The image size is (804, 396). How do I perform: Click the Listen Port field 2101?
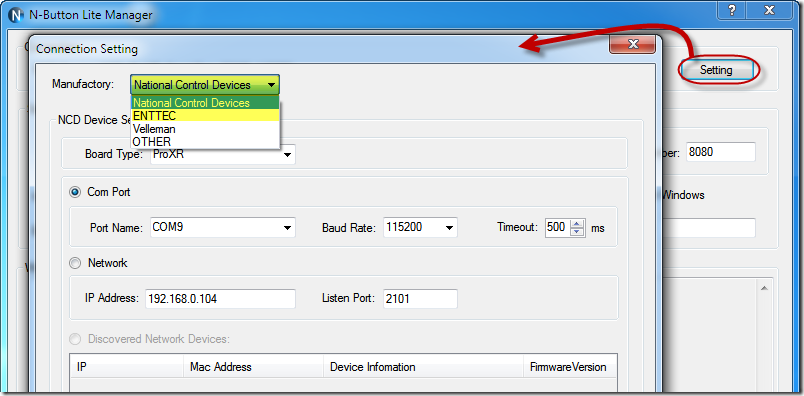tap(420, 299)
